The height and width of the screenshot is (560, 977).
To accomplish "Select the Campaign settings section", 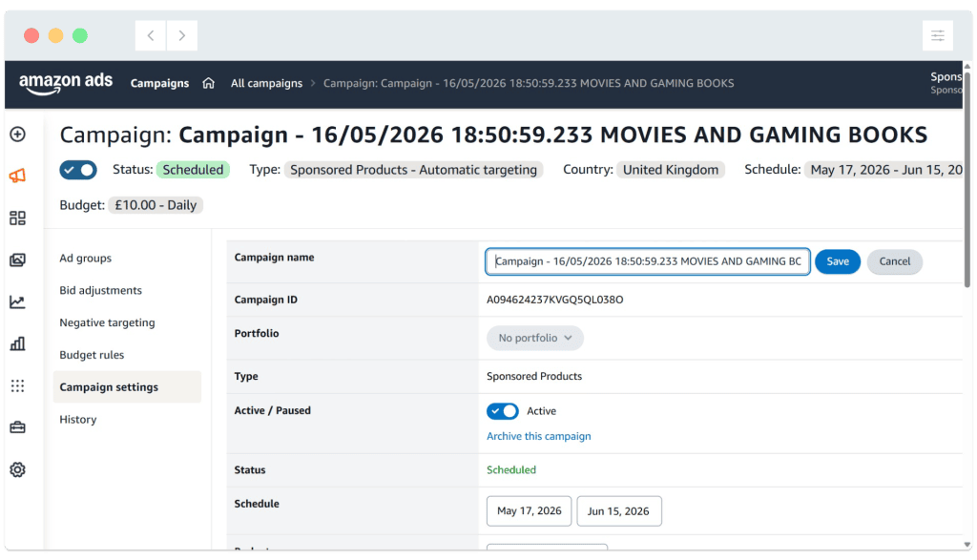I will [x=127, y=386].
